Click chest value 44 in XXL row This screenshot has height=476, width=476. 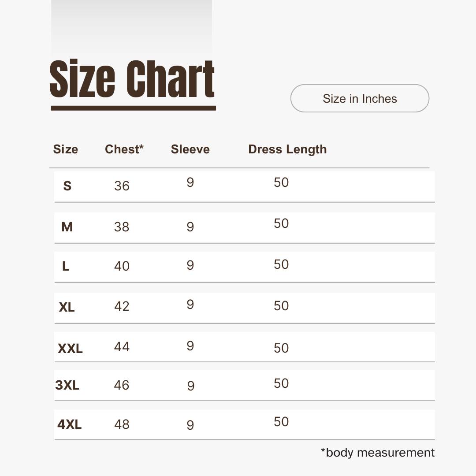[x=122, y=347]
